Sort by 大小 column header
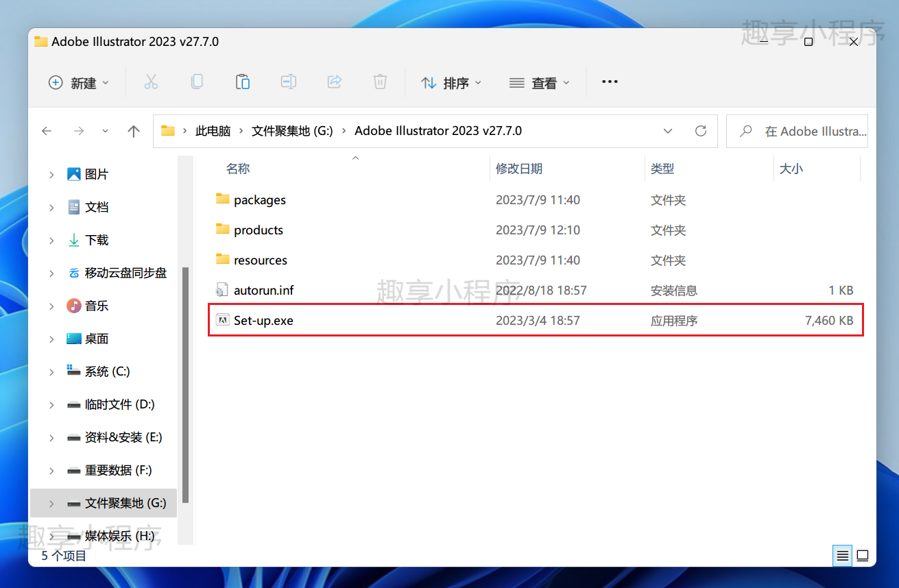This screenshot has width=899, height=588. [791, 169]
